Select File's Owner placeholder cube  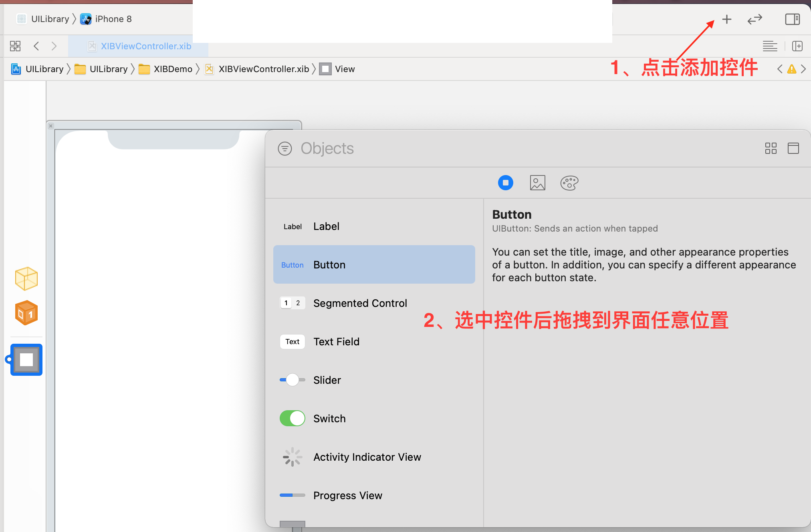[x=26, y=278]
